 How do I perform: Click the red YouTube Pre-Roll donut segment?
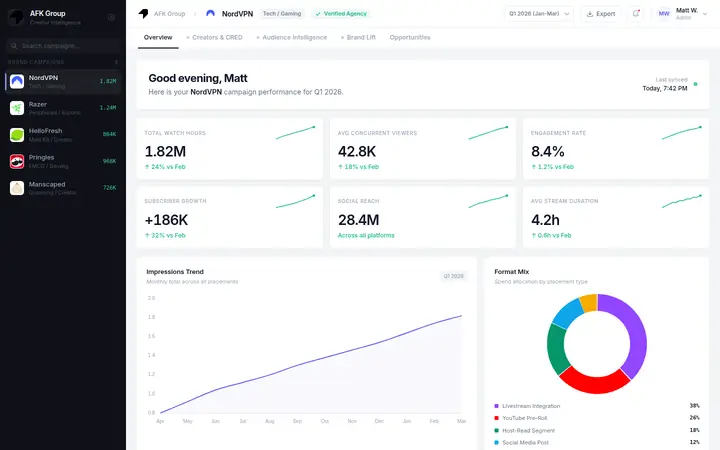coord(595,383)
